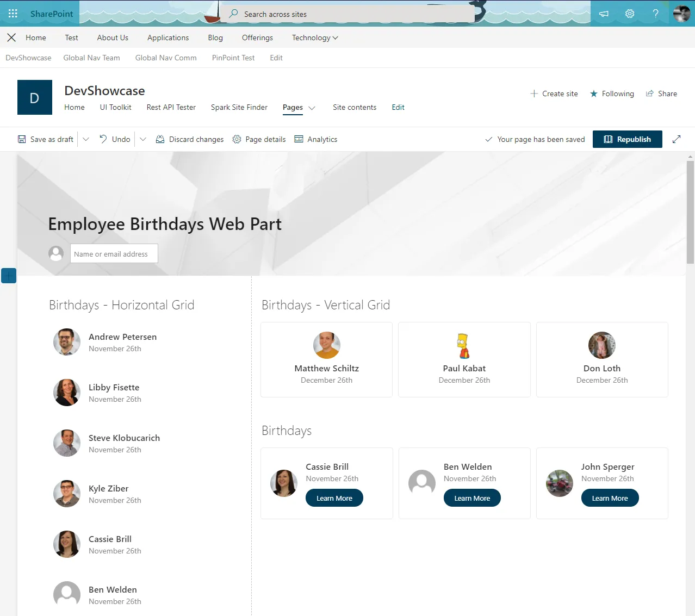Go to Spark Site Finder page
Viewport: 695px width, 616px height.
pyautogui.click(x=239, y=107)
